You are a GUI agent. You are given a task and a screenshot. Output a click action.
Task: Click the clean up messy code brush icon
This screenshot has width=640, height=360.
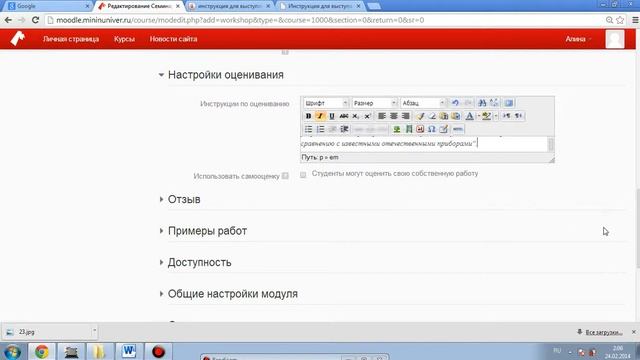420,116
